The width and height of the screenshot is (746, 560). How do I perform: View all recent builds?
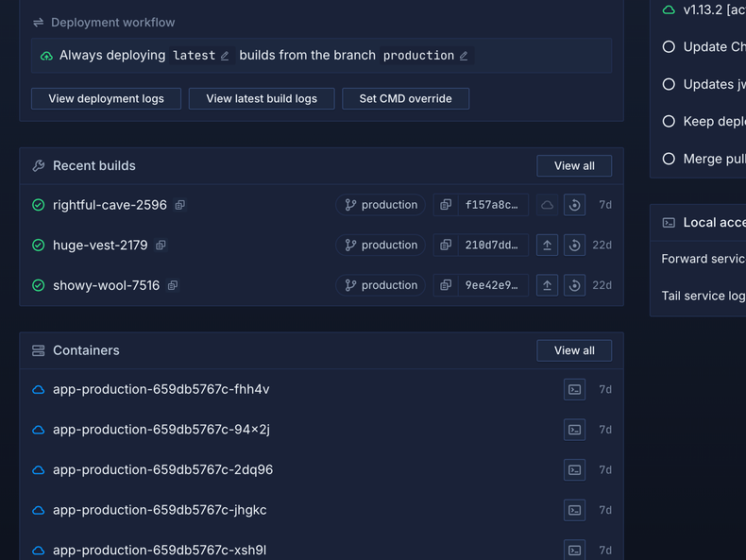[574, 166]
